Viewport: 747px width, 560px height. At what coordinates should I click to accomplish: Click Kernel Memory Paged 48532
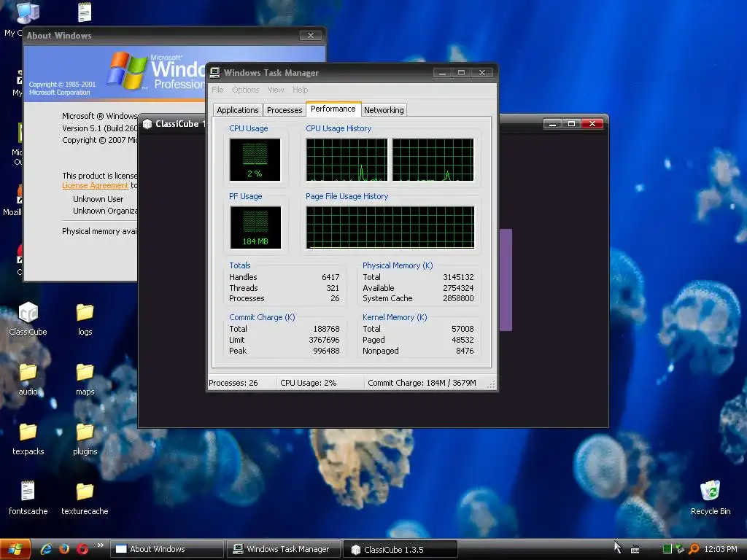(462, 340)
